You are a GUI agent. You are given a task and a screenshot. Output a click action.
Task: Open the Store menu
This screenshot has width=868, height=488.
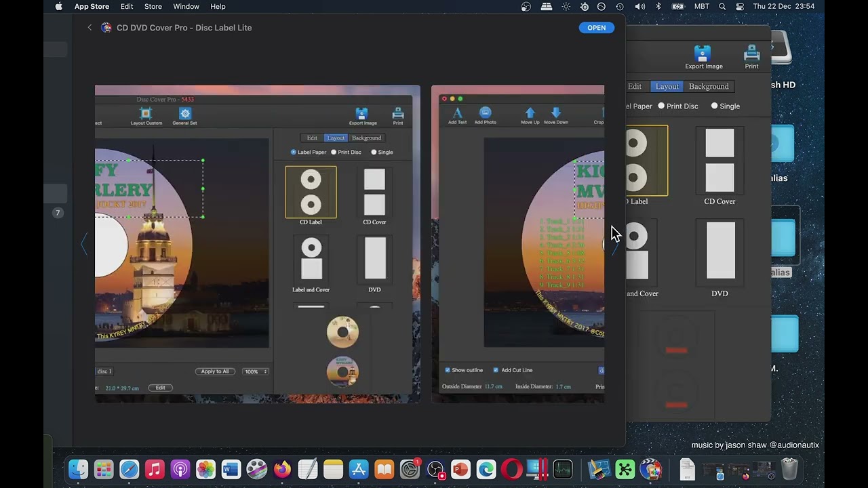point(153,7)
